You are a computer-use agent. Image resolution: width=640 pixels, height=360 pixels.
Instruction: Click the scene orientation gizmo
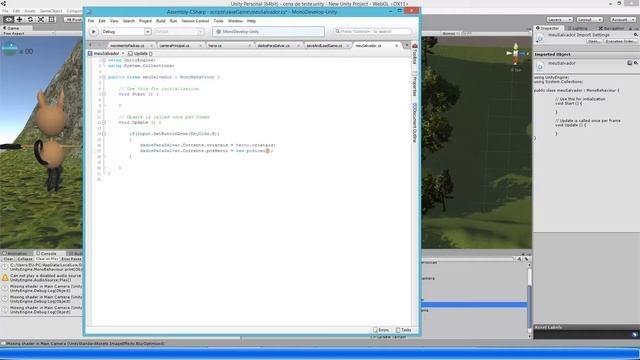(516, 53)
